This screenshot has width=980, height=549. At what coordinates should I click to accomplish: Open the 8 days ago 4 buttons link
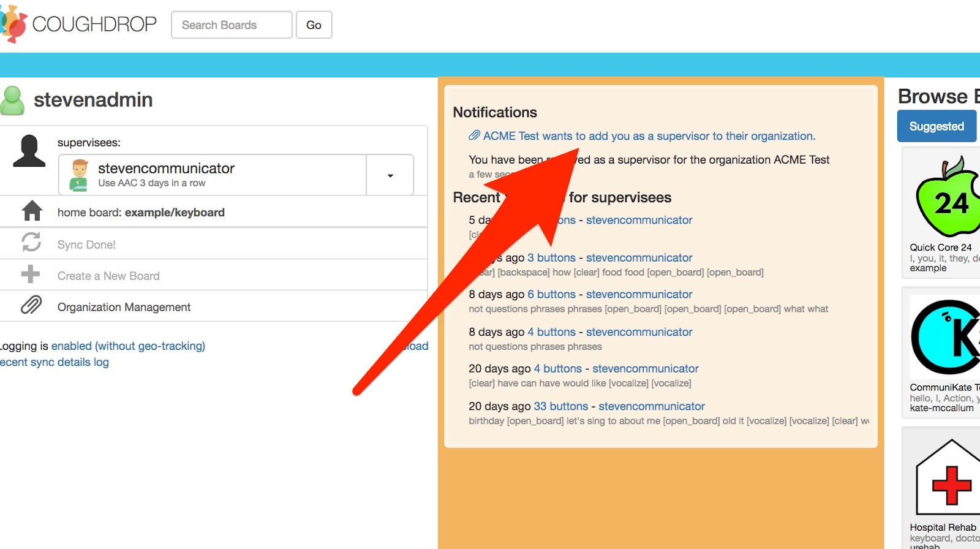(x=551, y=332)
